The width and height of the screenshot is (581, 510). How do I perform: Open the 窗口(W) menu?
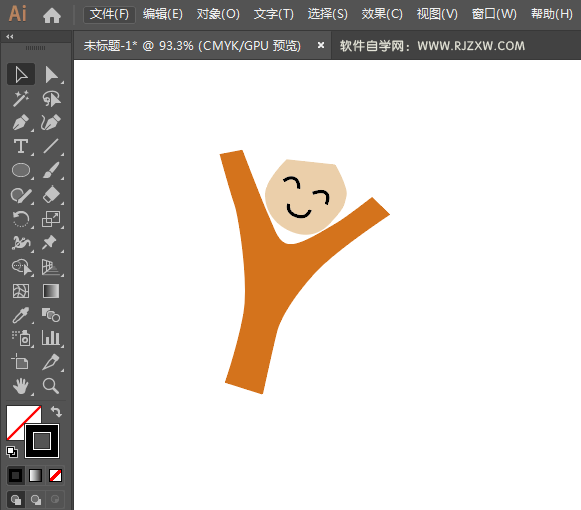click(494, 14)
